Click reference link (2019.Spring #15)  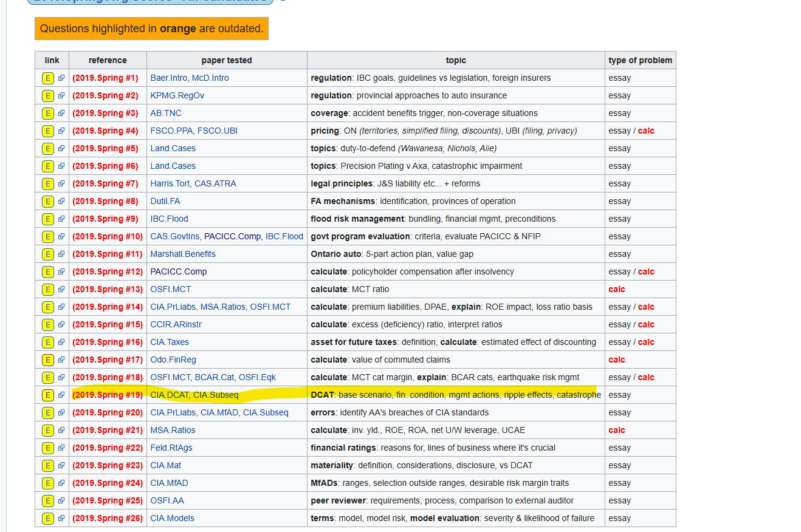[108, 324]
